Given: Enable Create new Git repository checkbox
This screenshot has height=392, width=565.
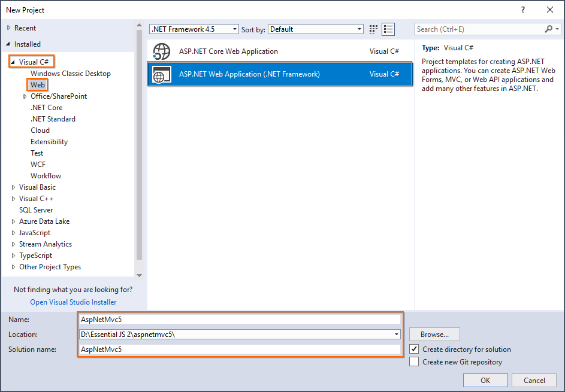Looking at the screenshot, I should pos(414,361).
